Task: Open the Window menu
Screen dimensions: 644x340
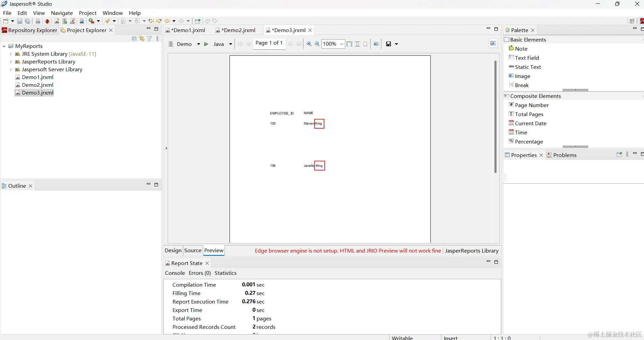Action: [x=113, y=13]
